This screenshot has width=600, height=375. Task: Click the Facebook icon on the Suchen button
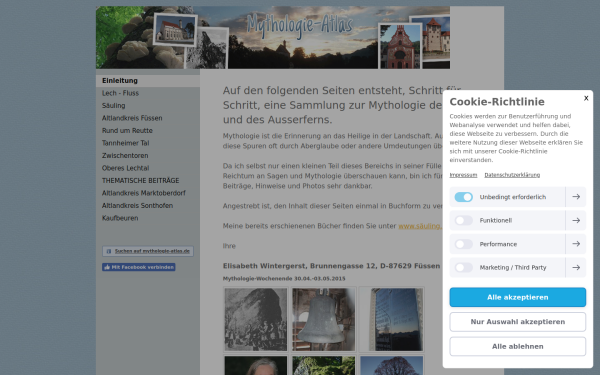(x=109, y=251)
